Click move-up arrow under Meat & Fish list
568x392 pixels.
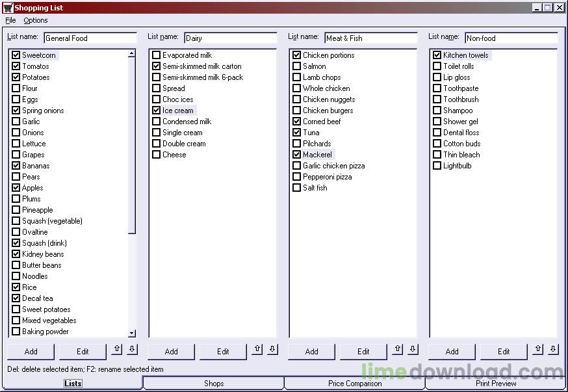(x=397, y=350)
